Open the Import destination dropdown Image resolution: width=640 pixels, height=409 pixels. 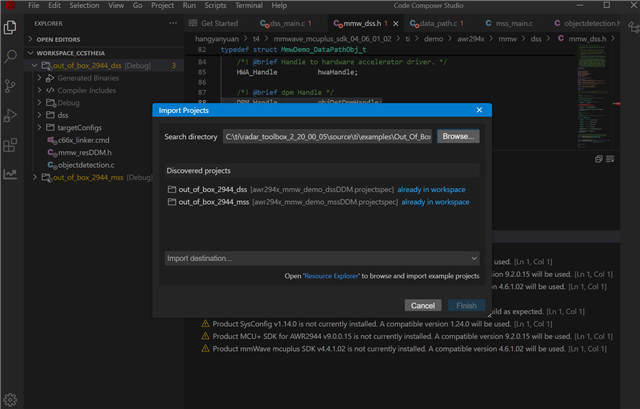(322, 258)
